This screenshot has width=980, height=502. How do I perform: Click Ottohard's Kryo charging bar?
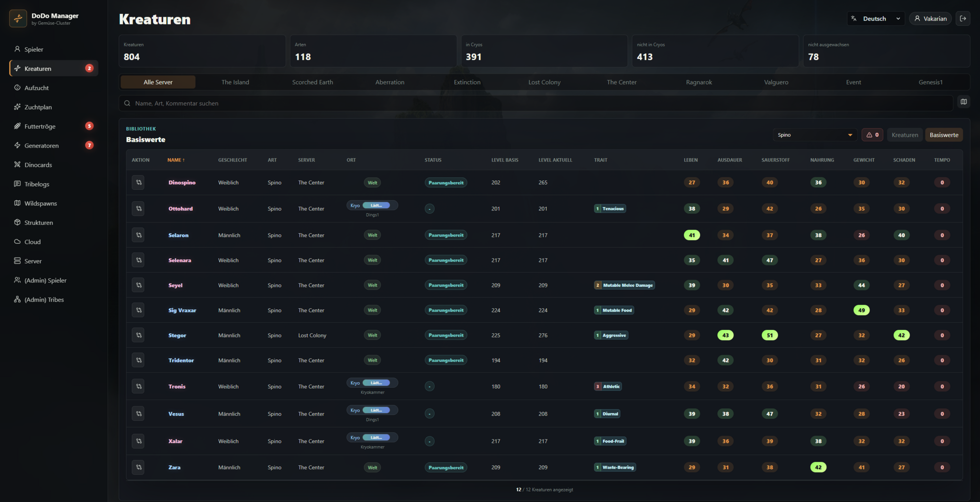(376, 206)
